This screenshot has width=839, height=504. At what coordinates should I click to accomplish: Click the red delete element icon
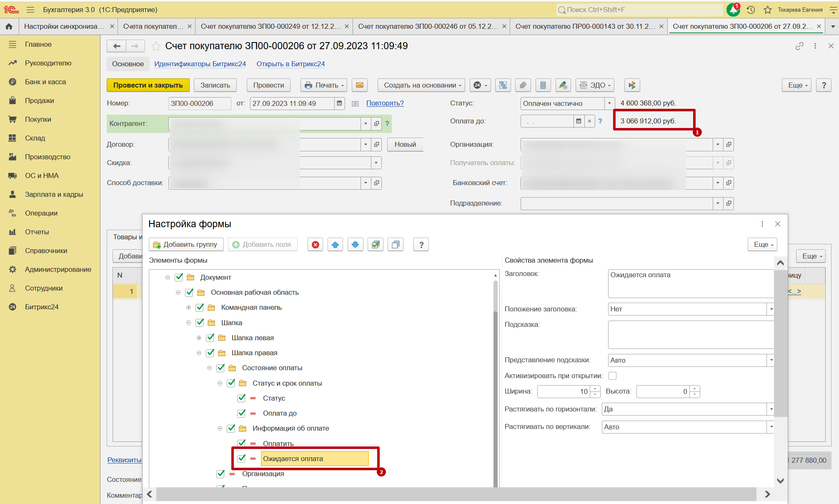tap(316, 245)
